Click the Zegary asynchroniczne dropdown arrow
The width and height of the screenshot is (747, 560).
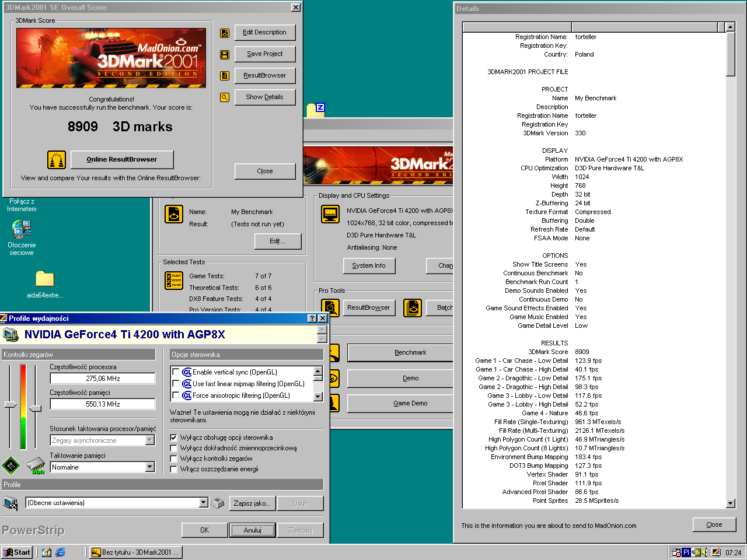pyautogui.click(x=150, y=440)
